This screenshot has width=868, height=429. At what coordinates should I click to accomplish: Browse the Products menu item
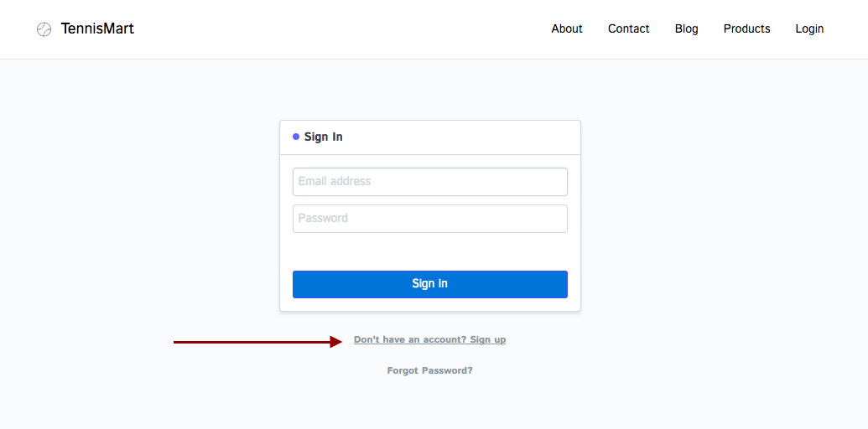click(746, 28)
